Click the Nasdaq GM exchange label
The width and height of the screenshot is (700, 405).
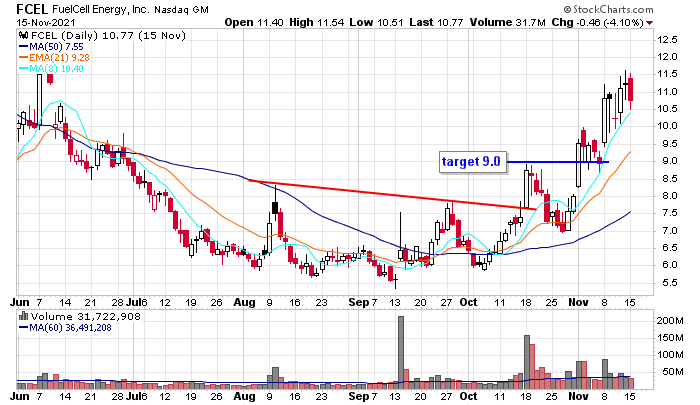pyautogui.click(x=181, y=9)
